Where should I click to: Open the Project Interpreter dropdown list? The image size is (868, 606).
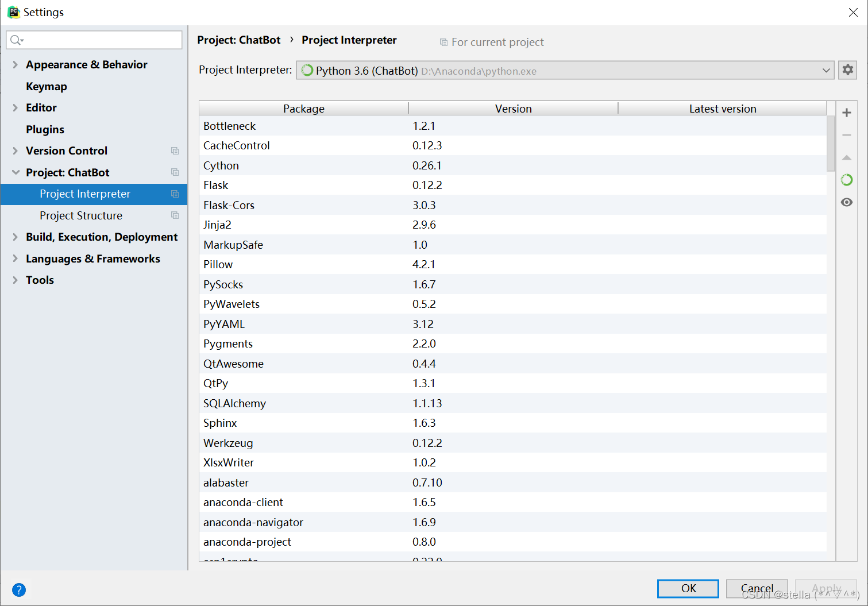pyautogui.click(x=826, y=70)
